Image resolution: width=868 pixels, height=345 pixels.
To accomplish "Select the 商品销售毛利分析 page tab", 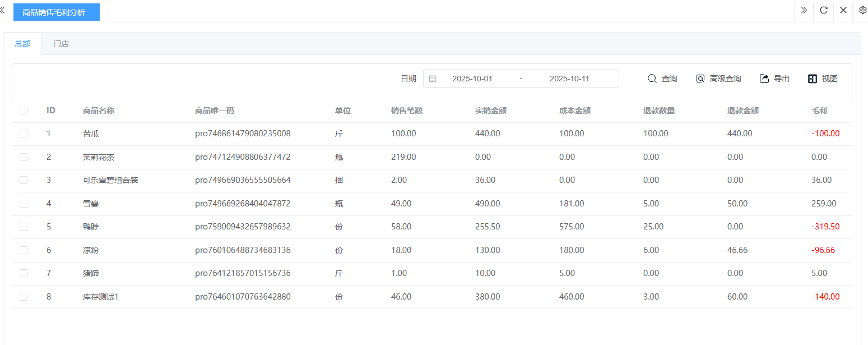I will [x=54, y=12].
